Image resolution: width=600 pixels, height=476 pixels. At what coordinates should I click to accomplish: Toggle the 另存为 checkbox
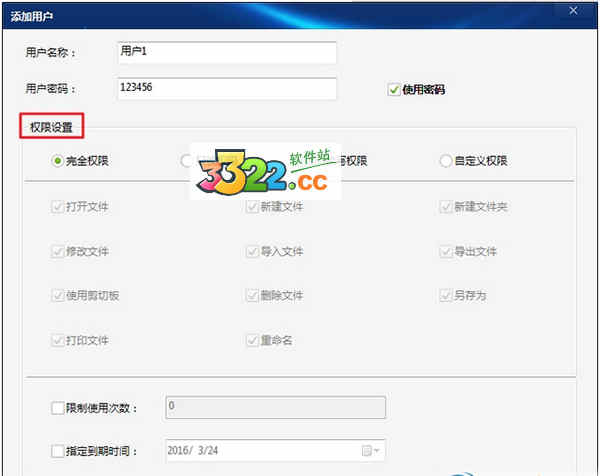[x=446, y=295]
